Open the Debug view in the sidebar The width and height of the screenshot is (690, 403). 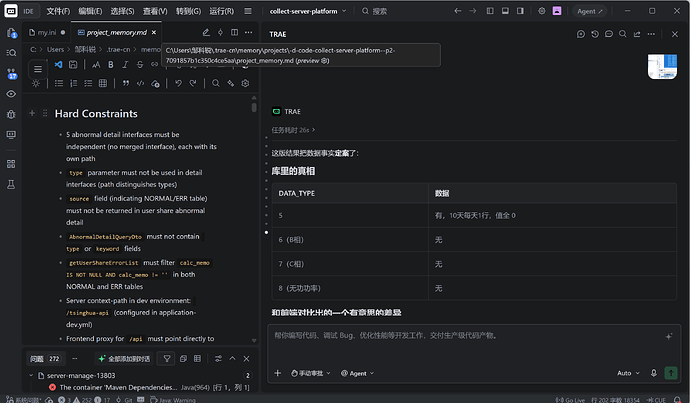click(11, 114)
